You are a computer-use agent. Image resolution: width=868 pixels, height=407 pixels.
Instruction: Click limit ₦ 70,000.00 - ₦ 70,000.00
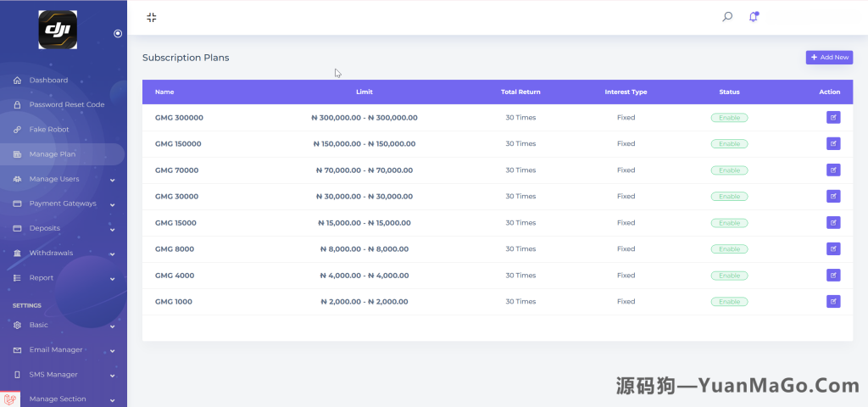(x=364, y=170)
